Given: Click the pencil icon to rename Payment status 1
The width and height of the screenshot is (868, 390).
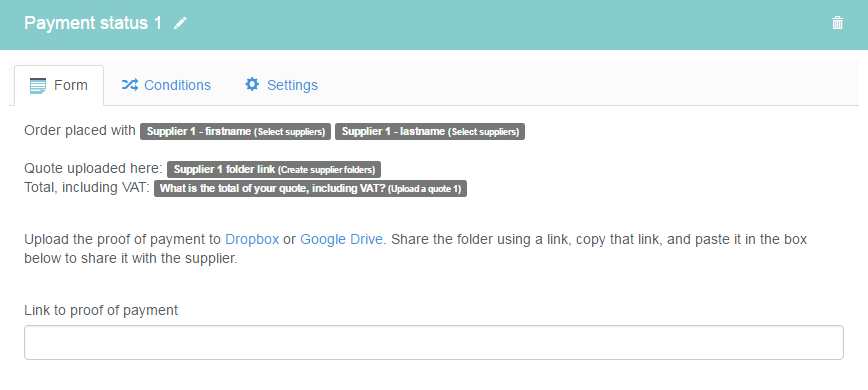Looking at the screenshot, I should click(180, 23).
